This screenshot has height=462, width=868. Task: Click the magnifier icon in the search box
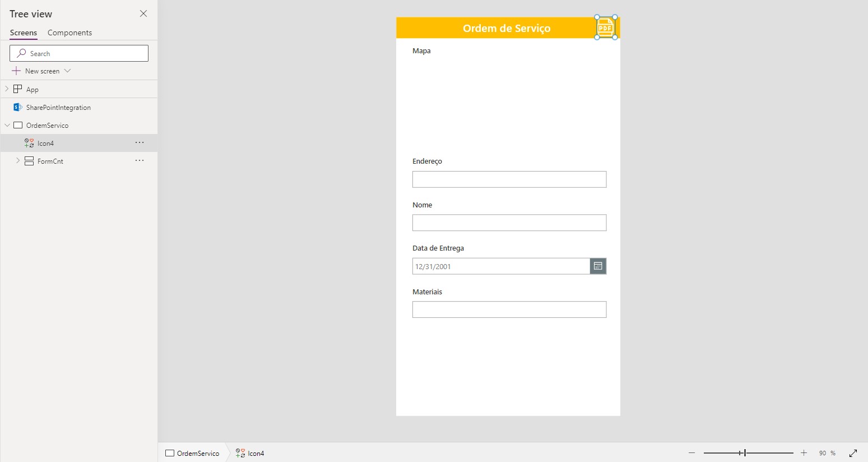click(x=21, y=53)
